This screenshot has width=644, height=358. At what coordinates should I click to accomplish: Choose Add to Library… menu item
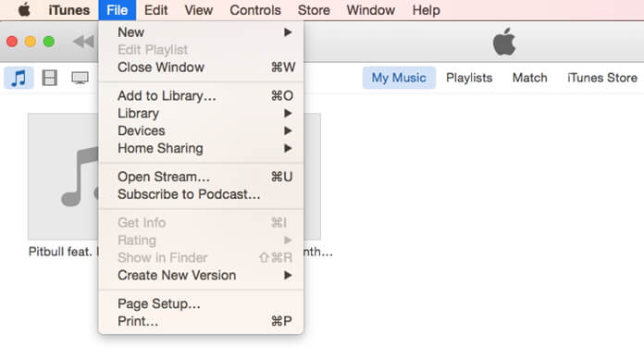pos(202,95)
